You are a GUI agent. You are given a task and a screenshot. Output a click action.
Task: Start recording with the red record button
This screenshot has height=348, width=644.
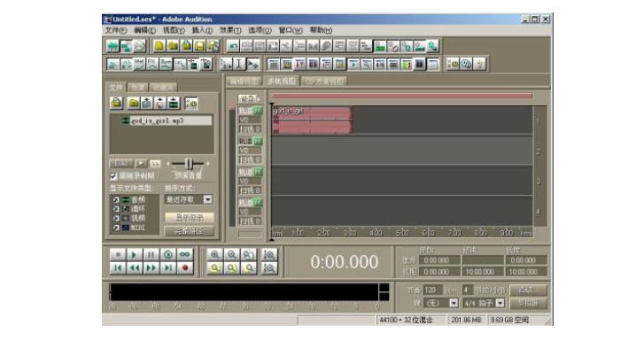[185, 268]
